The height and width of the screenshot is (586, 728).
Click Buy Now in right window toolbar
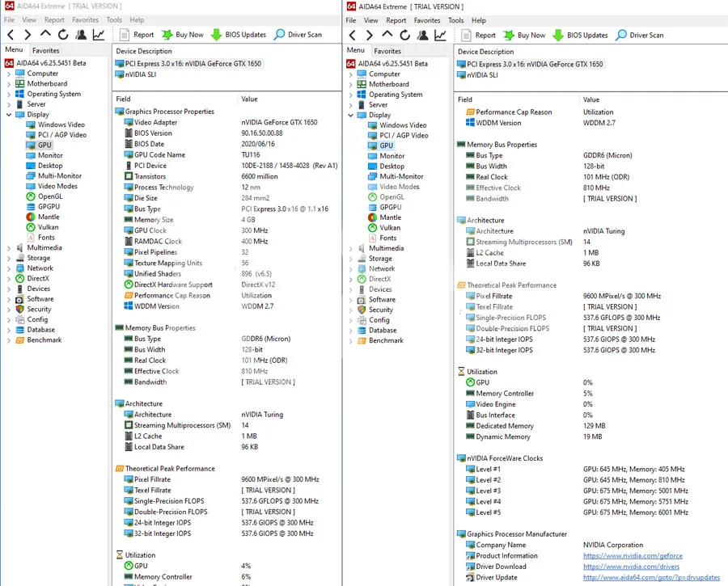(x=524, y=35)
